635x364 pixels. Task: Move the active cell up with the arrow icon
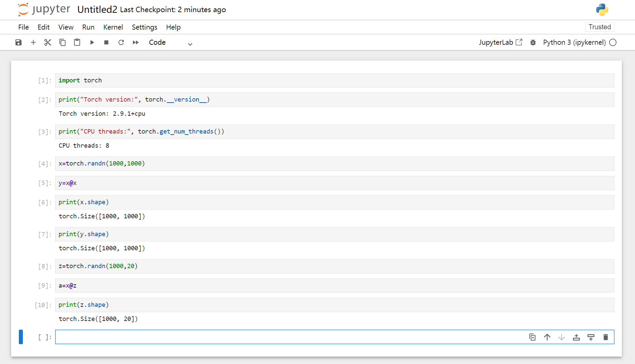pos(547,337)
